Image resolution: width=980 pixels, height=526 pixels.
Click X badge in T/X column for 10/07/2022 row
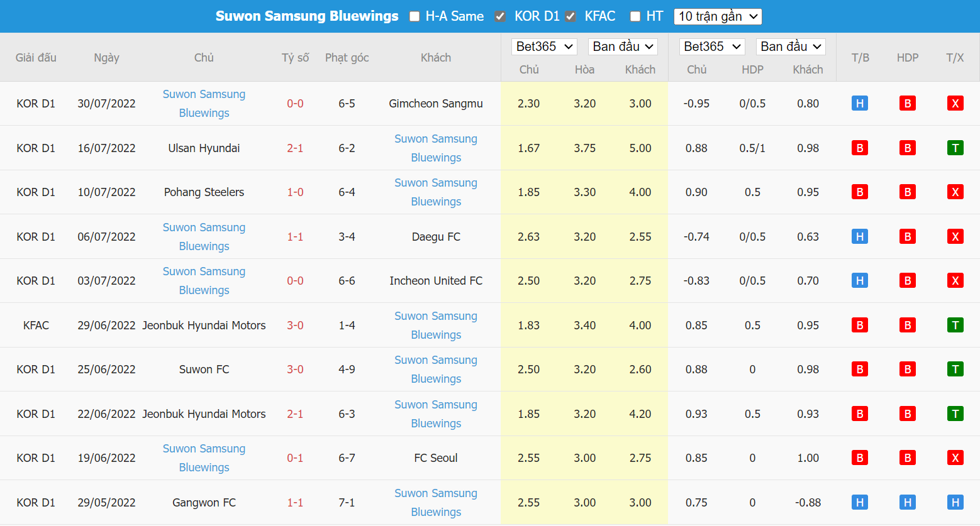[x=955, y=192]
